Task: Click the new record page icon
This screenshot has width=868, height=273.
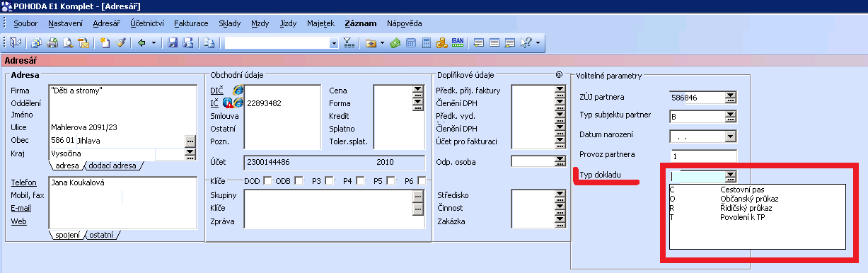Action: (105, 43)
